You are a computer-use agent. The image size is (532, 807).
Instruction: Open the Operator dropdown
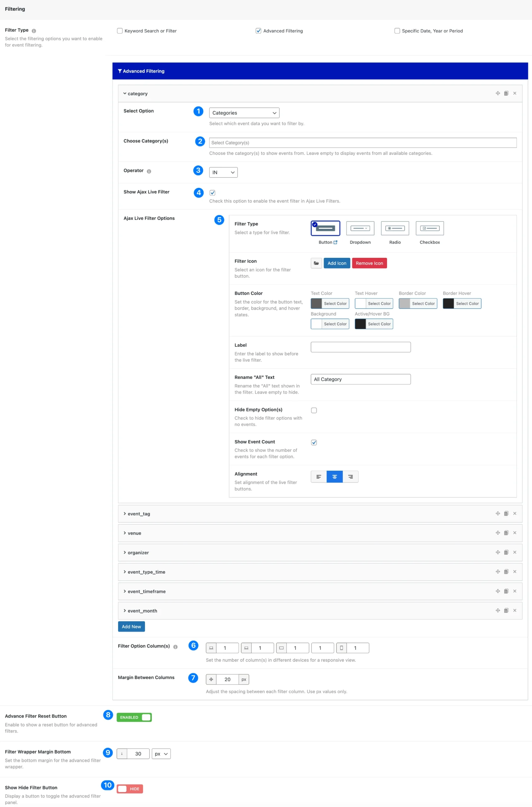[x=223, y=172]
